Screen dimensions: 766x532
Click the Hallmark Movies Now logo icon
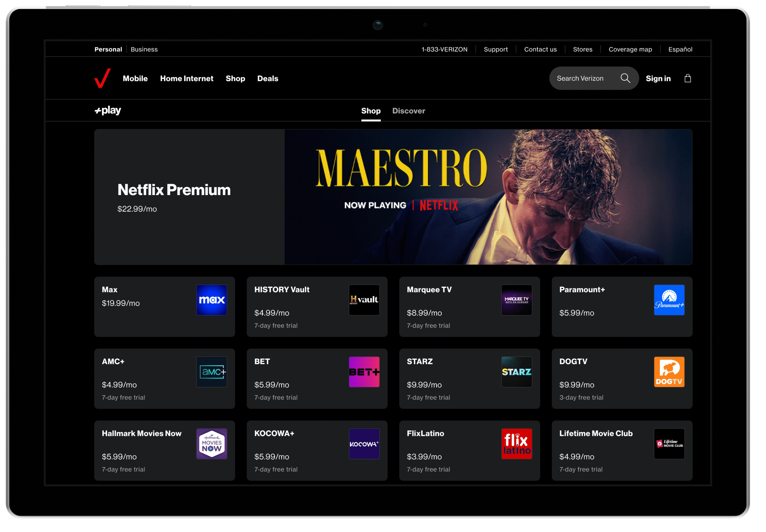[x=211, y=444]
